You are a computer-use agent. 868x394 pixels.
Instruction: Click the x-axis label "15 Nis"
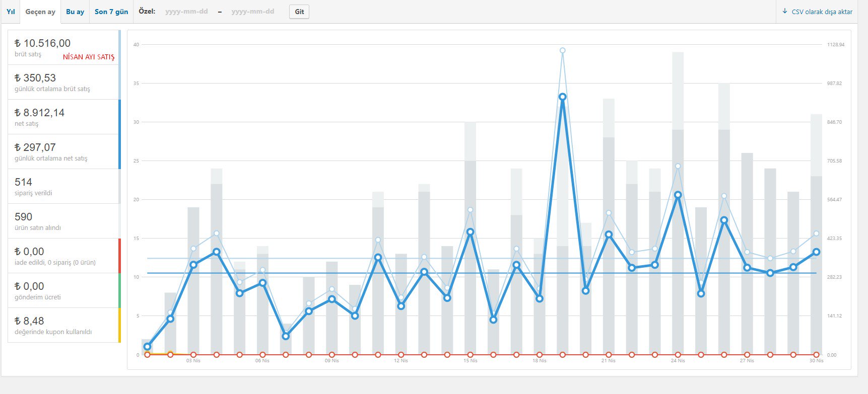(x=470, y=361)
